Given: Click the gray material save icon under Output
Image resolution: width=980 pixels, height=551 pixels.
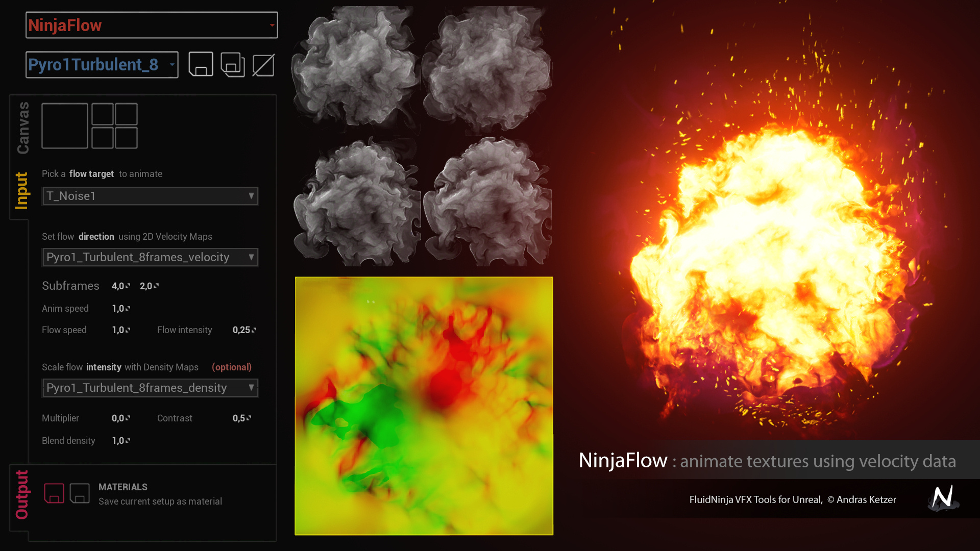Looking at the screenshot, I should (80, 493).
